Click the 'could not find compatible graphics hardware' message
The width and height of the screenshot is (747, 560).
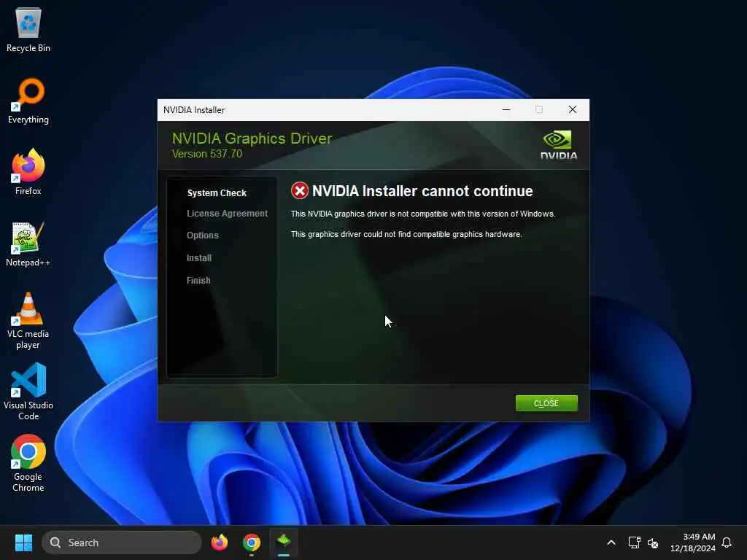(x=406, y=234)
